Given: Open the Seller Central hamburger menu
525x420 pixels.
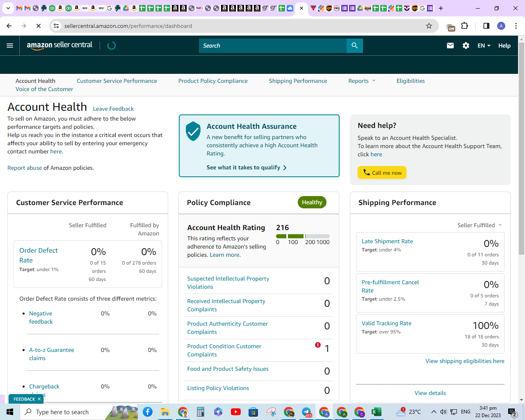Looking at the screenshot, I should [x=10, y=46].
